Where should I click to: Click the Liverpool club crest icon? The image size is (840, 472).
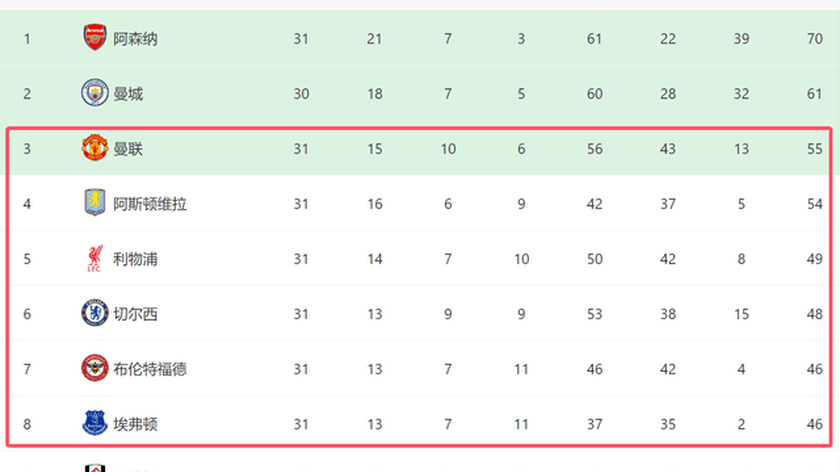click(x=93, y=259)
